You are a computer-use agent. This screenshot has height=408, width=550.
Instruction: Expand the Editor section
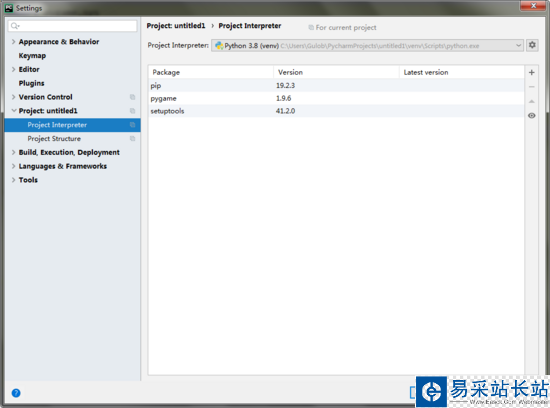click(13, 69)
